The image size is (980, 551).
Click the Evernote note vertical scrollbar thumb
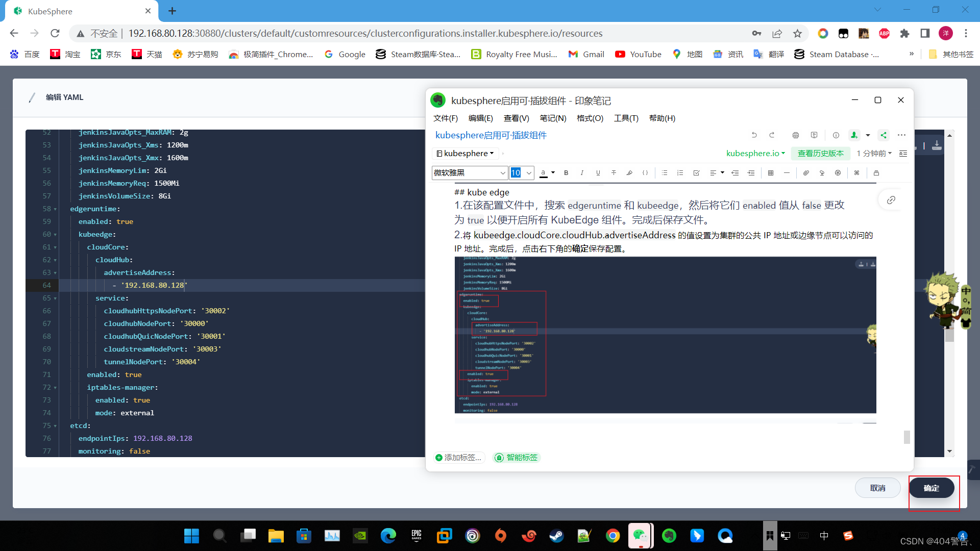click(907, 437)
